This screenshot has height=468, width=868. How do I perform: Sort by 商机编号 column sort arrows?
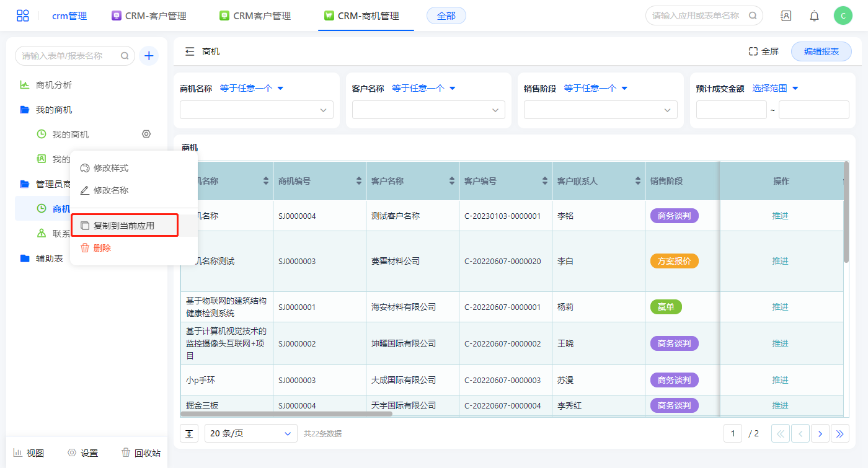(x=359, y=181)
